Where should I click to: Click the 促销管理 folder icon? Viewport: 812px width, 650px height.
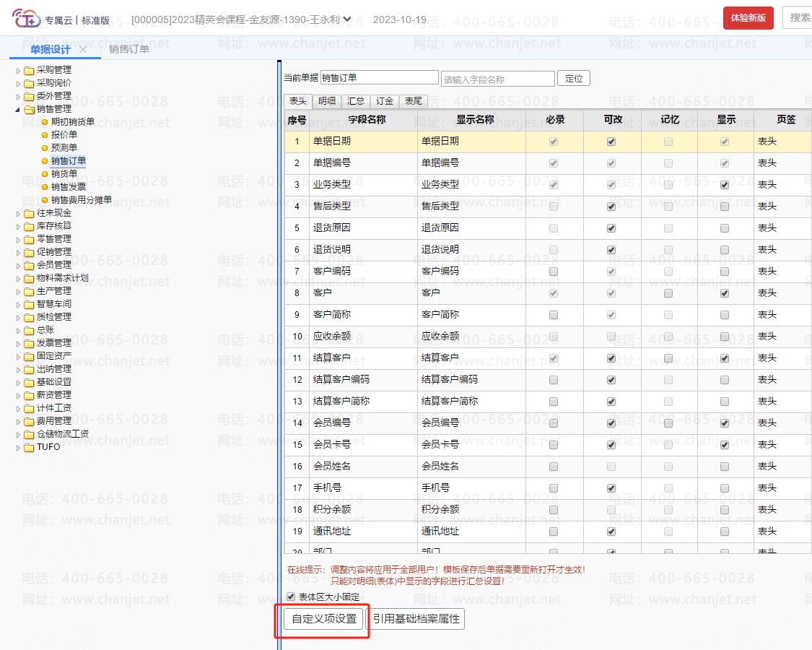coord(29,253)
